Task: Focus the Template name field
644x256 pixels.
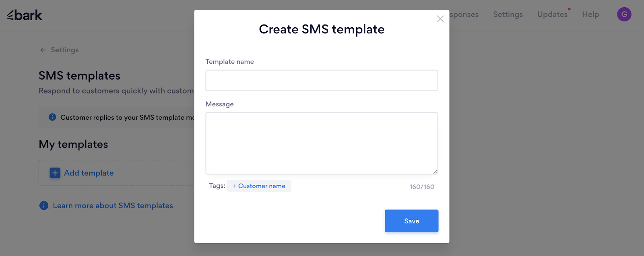Action: coord(321,80)
